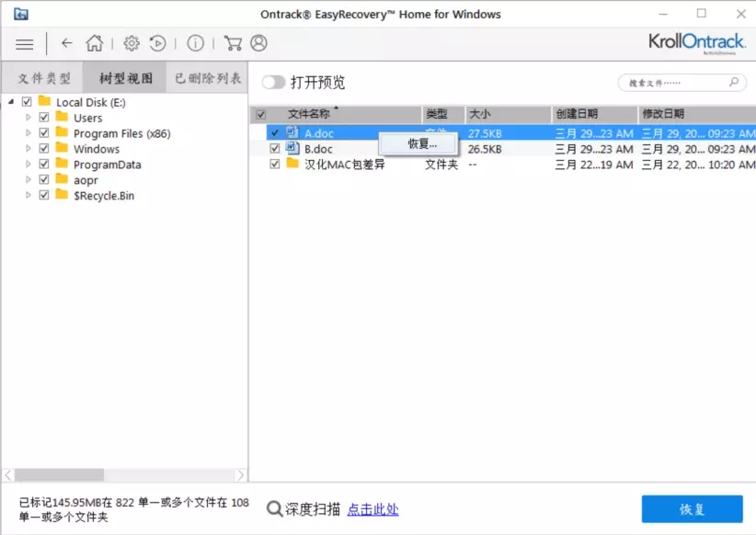Image resolution: width=756 pixels, height=535 pixels.
Task: Expand the Windows tree node
Action: coord(28,148)
